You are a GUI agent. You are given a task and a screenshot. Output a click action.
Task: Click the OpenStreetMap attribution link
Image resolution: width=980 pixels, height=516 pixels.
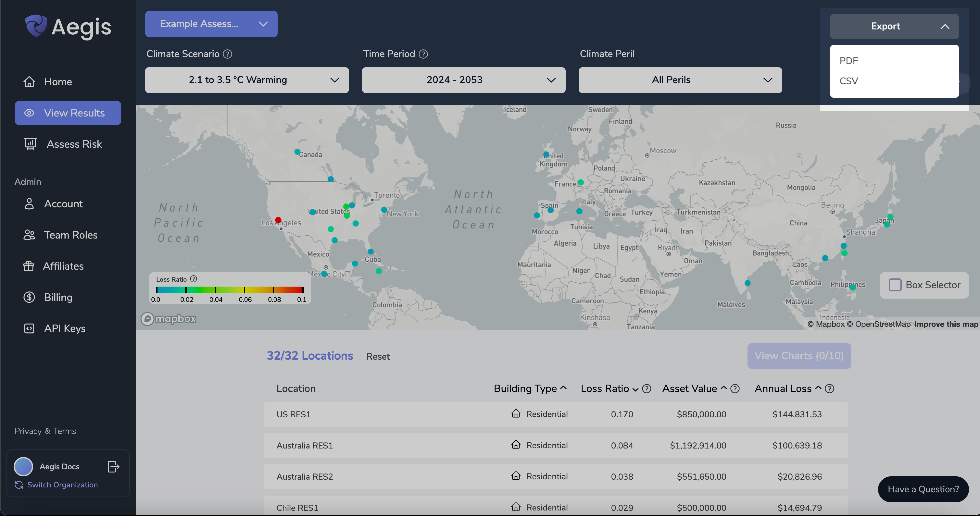pyautogui.click(x=879, y=324)
